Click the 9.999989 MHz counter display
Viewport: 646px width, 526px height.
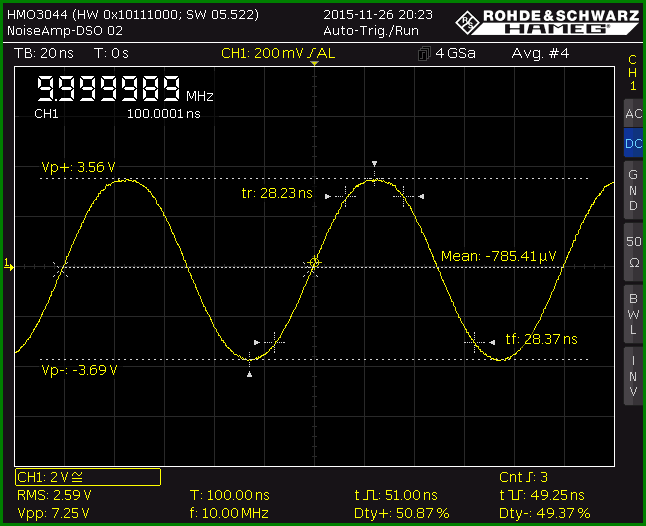tap(125, 89)
